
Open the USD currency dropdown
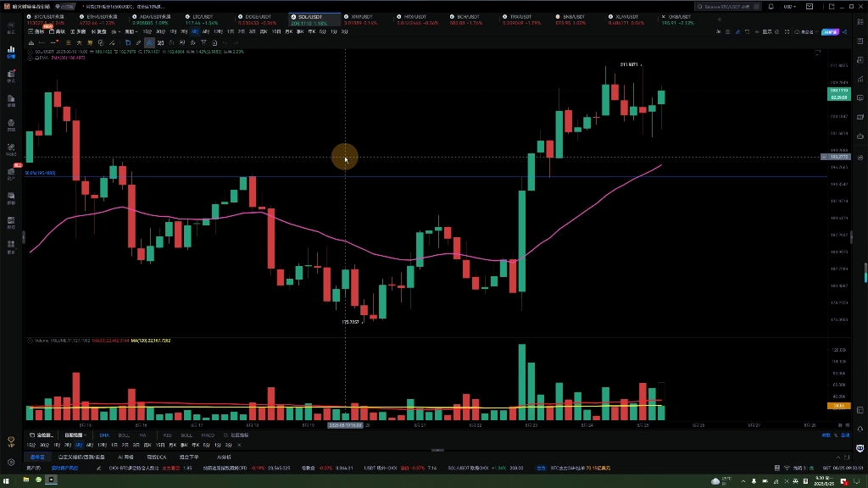[790, 6]
